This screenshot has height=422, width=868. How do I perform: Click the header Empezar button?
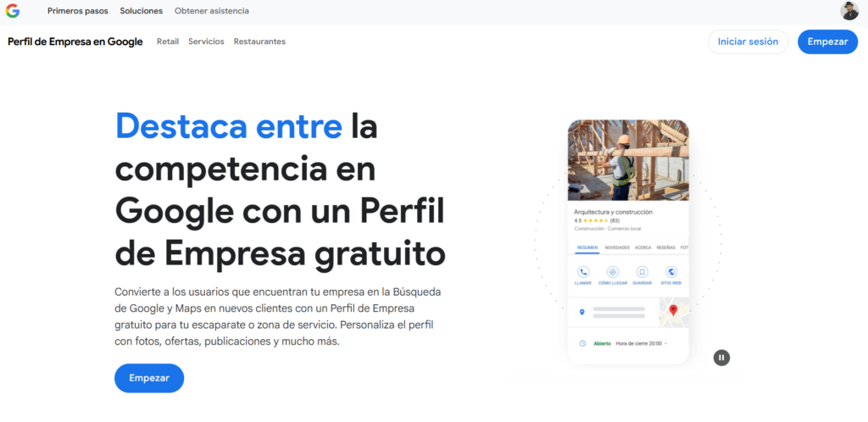click(x=827, y=42)
